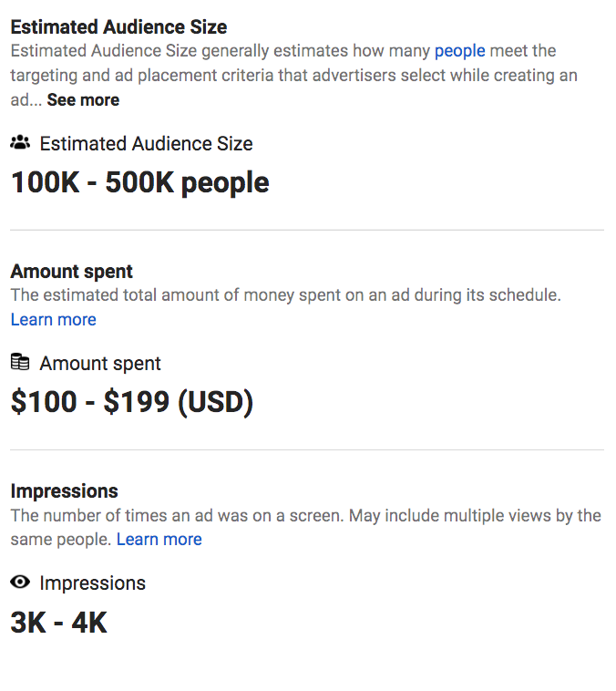Screen dimensions: 616x691
Task: Click the "number of times" impressions description
Action: point(305,515)
